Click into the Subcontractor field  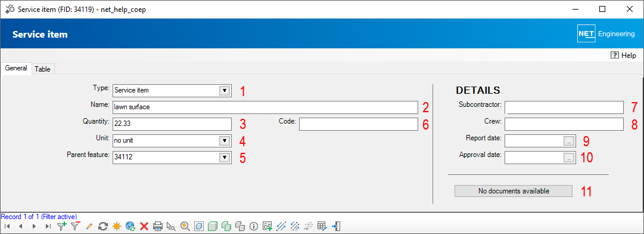(x=564, y=107)
